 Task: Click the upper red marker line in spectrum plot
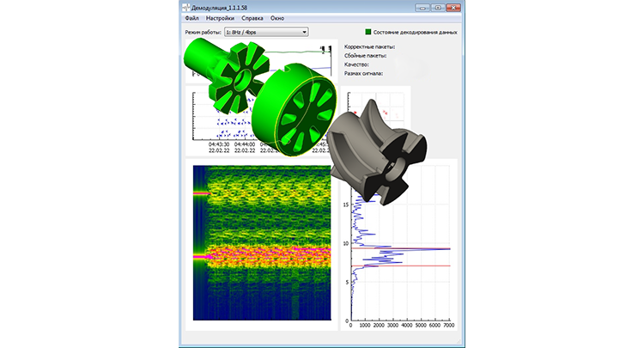[404, 248]
